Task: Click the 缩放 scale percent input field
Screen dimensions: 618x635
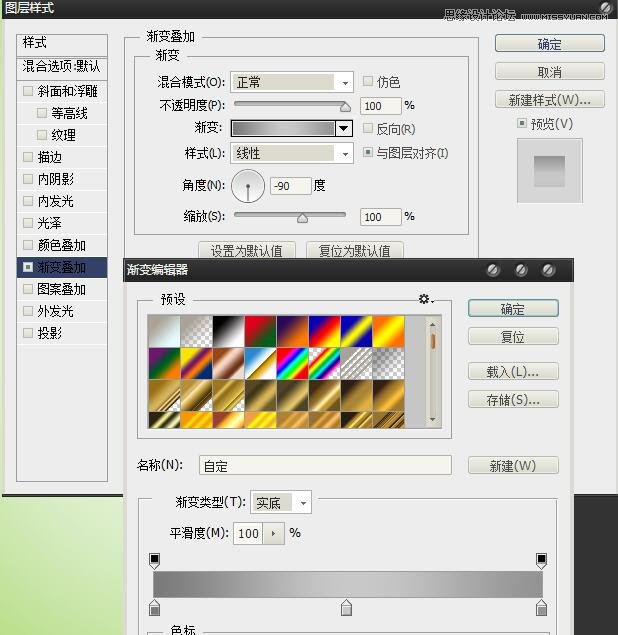Action: pos(381,217)
